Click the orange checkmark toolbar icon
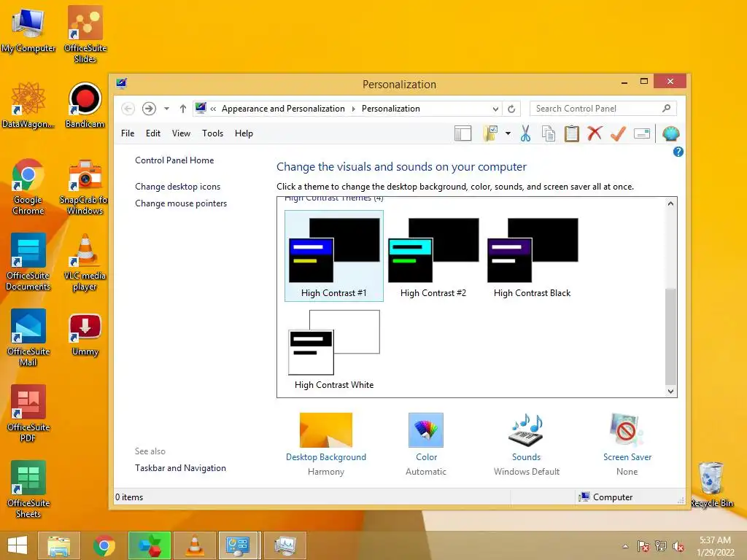This screenshot has height=560, width=747. (x=618, y=134)
